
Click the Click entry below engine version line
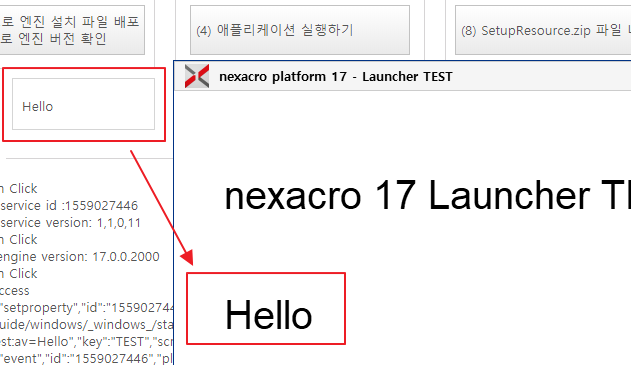click(19, 274)
